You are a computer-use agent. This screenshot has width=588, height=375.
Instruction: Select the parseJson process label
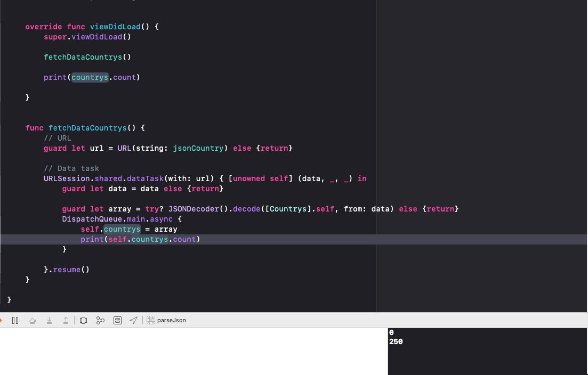[171, 320]
